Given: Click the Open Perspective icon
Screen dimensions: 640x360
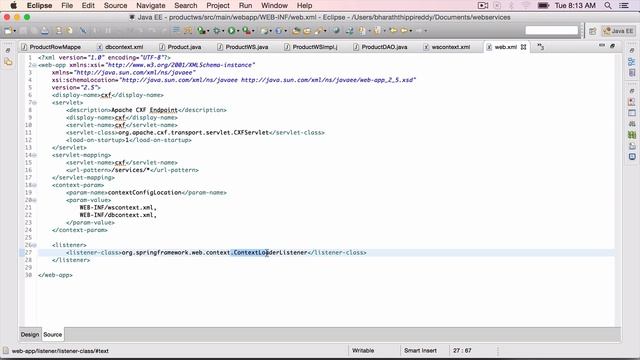Looking at the screenshot, I should 593,31.
